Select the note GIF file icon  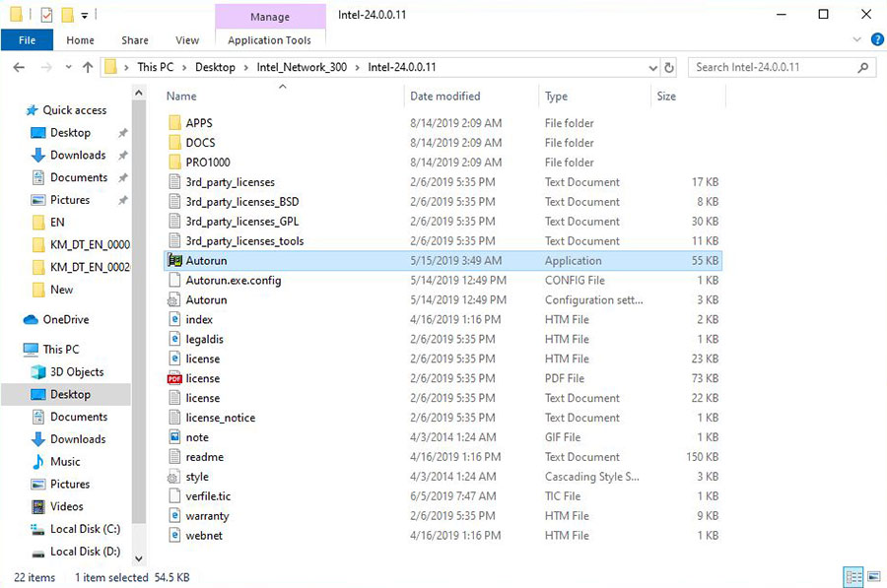click(x=174, y=437)
